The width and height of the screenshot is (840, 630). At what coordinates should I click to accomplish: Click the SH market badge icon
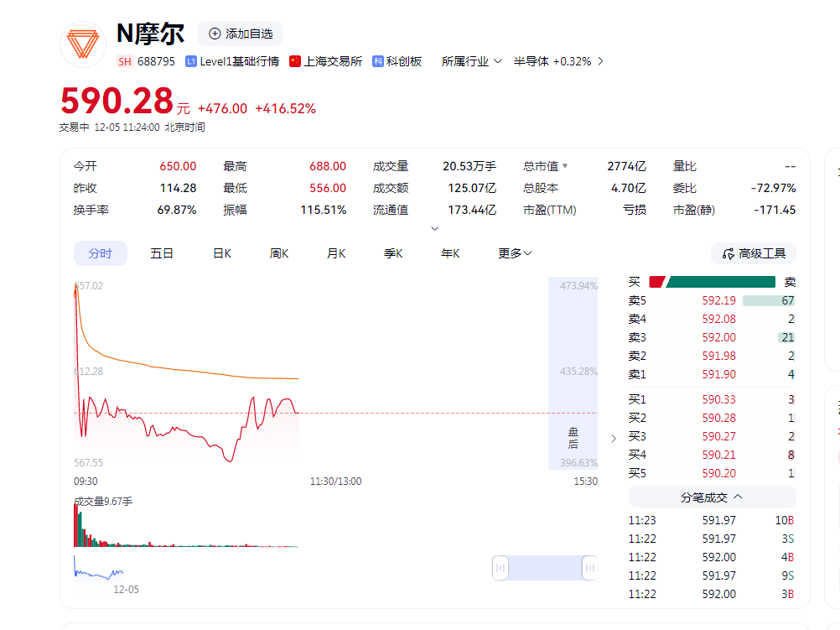[x=125, y=61]
